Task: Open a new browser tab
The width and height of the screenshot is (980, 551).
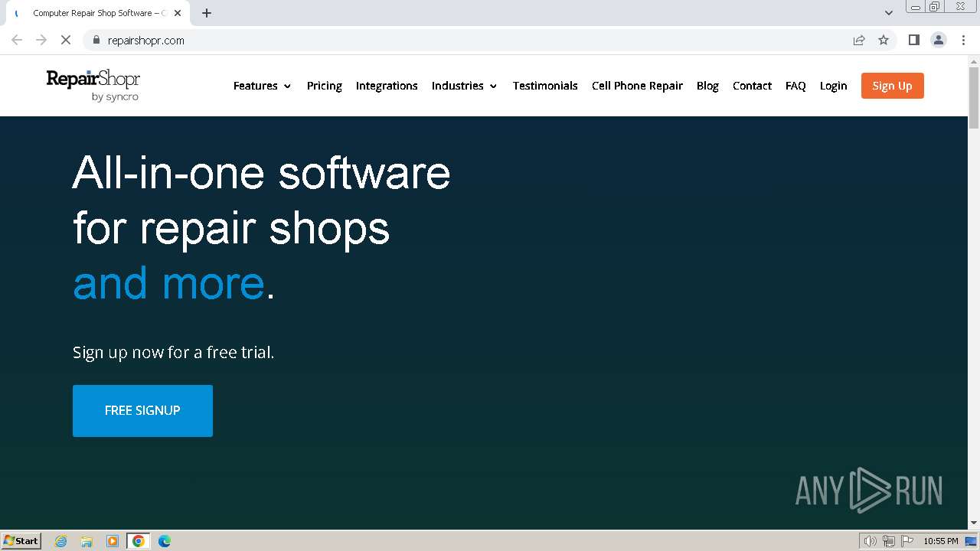Action: pos(207,13)
